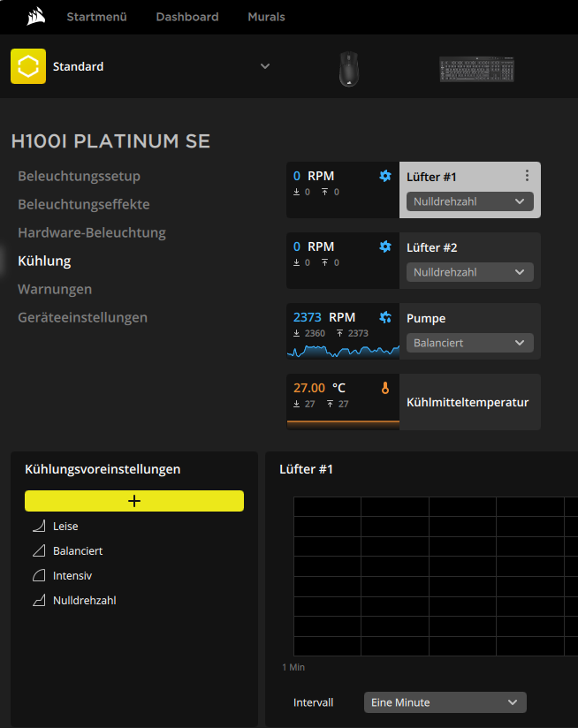Open the mouse device thumbnail
The image size is (578, 728).
tap(349, 69)
